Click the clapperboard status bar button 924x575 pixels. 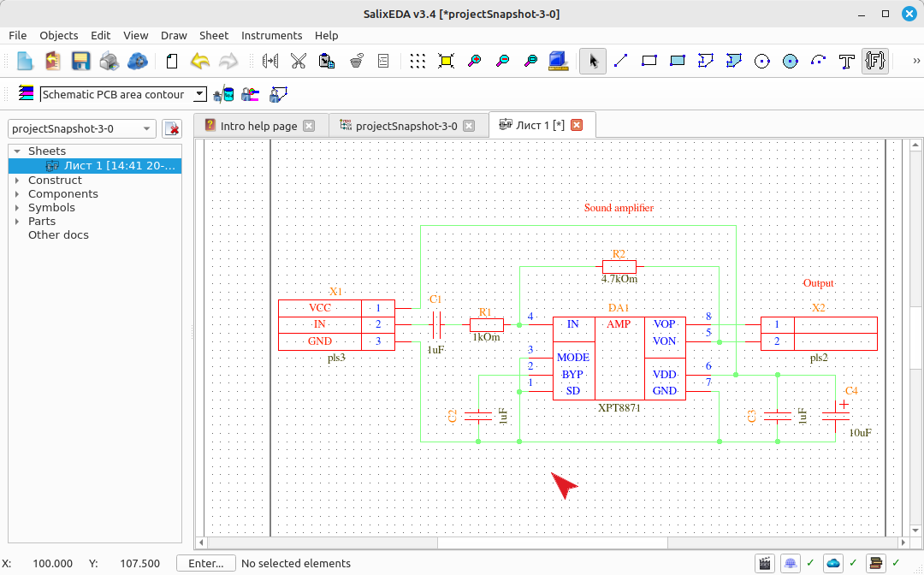[764, 564]
